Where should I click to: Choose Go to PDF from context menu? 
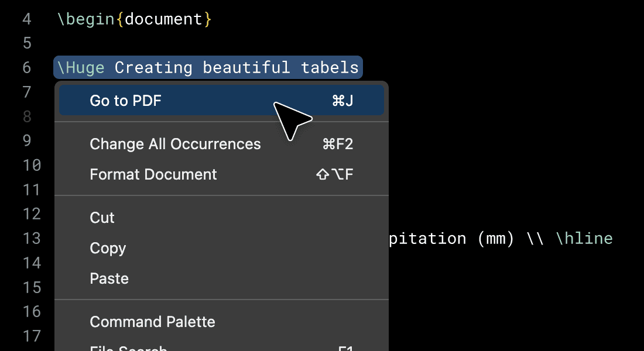point(221,101)
